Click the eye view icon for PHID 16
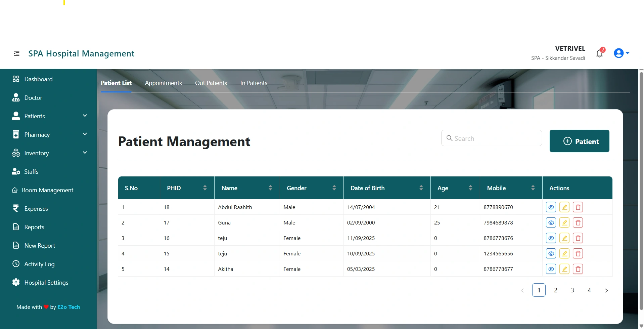644x329 pixels. point(551,238)
